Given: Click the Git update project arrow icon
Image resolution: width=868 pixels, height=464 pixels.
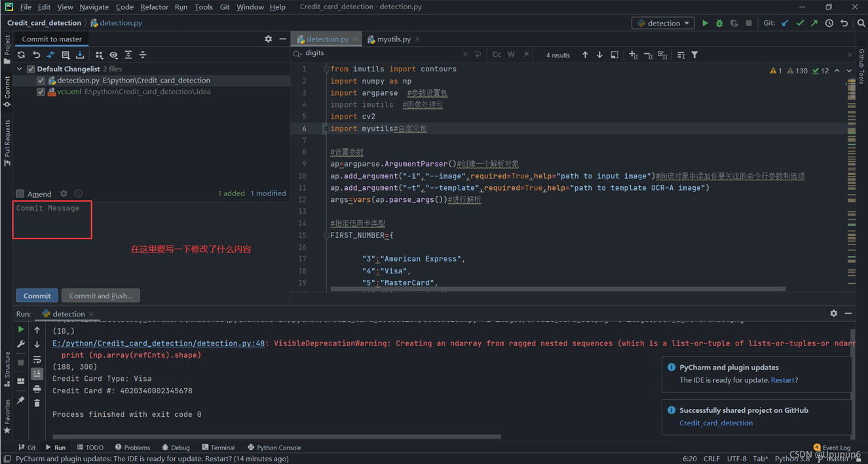Looking at the screenshot, I should click(x=785, y=23).
